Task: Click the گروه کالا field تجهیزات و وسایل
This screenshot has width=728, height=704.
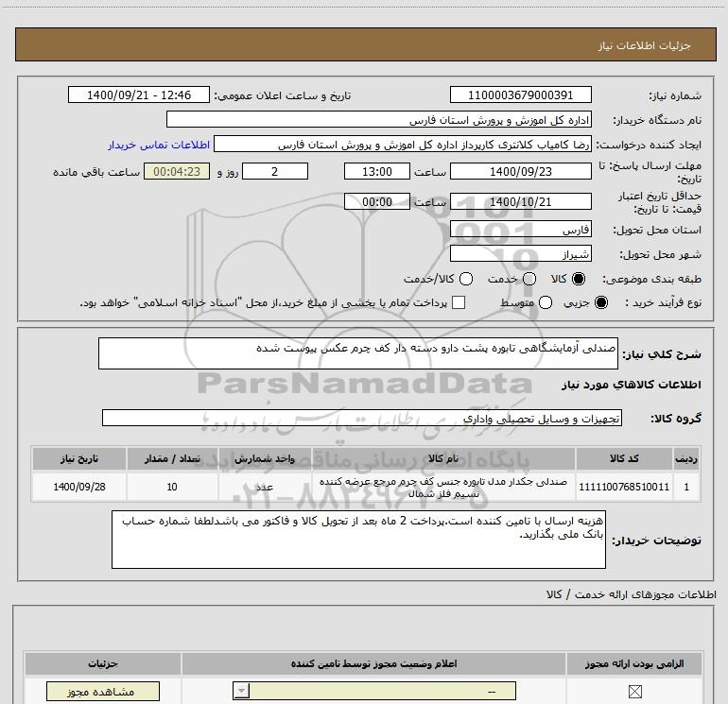Action: pyautogui.click(x=362, y=418)
